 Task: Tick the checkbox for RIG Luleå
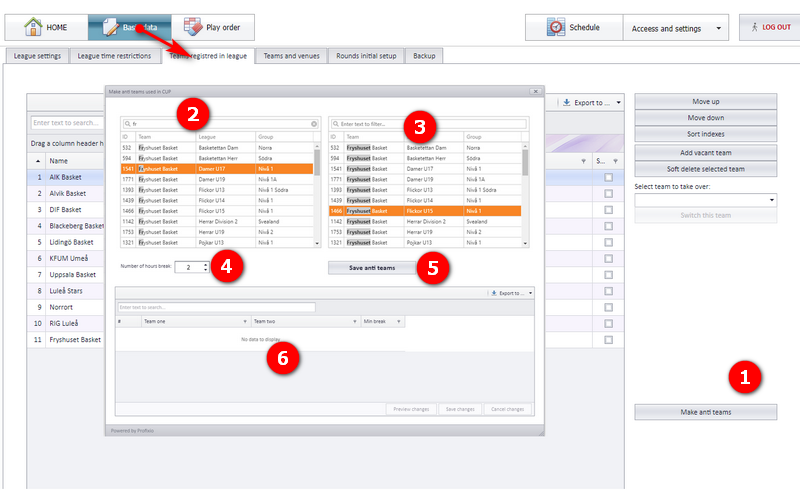(x=608, y=323)
